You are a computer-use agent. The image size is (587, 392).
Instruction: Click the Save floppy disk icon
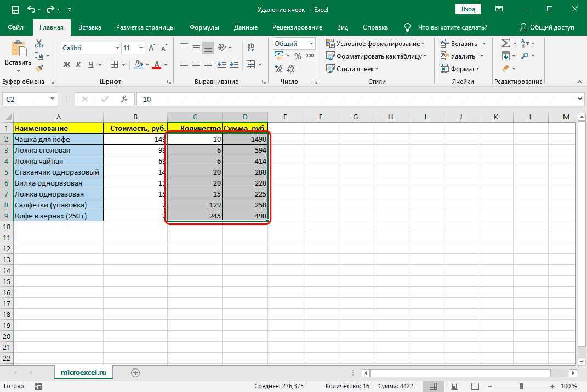[15, 10]
